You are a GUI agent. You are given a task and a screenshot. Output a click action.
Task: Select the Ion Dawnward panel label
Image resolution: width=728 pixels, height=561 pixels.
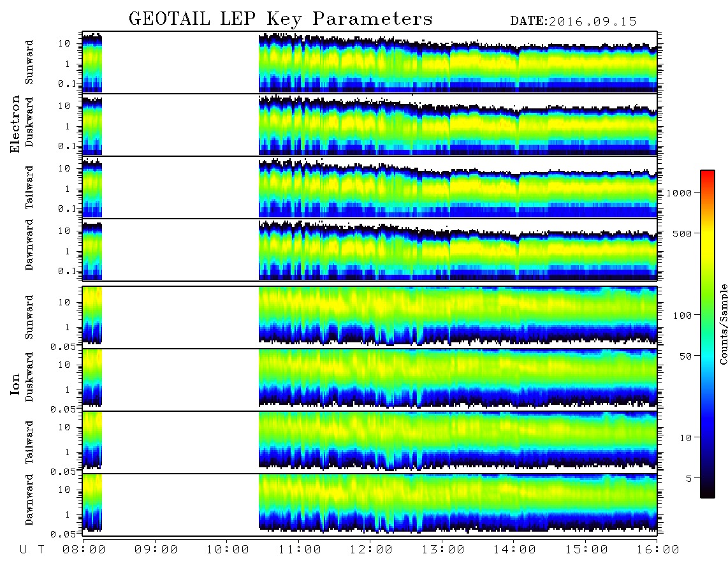[x=29, y=499]
